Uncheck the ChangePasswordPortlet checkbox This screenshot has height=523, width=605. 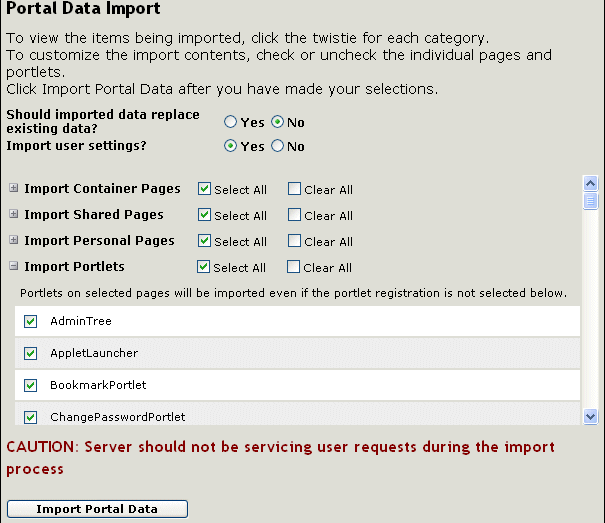point(30,417)
